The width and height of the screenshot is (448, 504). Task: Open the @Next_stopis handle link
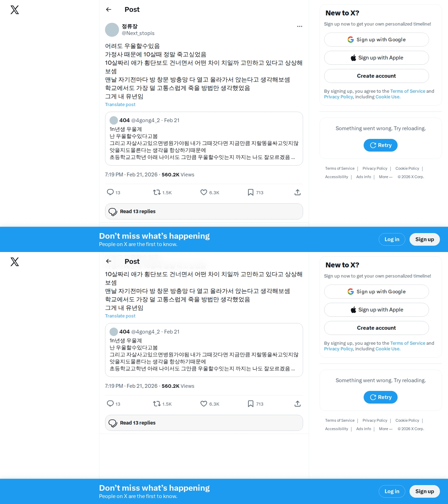[x=138, y=33]
